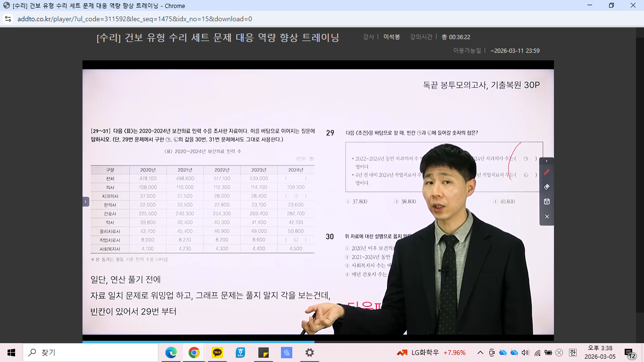This screenshot has width=644, height=362.
Task: Close the annotation toolbar with X
Action: [x=547, y=216]
